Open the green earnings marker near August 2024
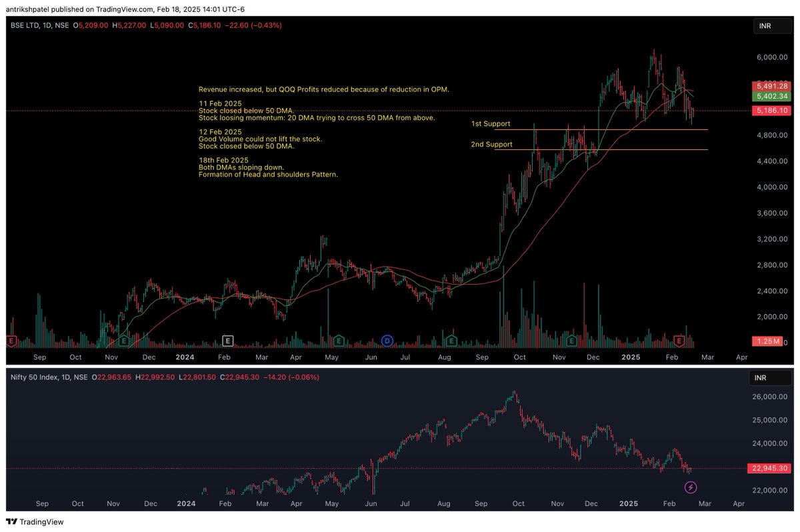This screenshot has width=800, height=532. click(451, 341)
